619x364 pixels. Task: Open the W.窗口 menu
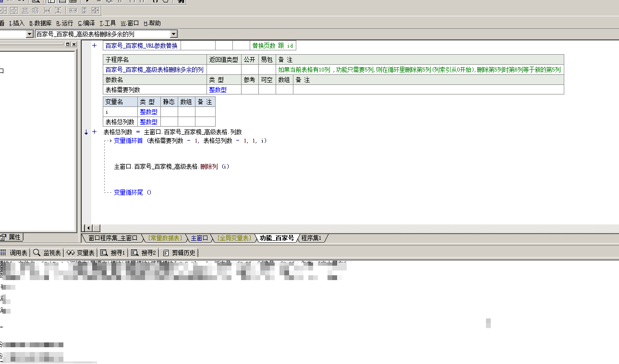[130, 23]
